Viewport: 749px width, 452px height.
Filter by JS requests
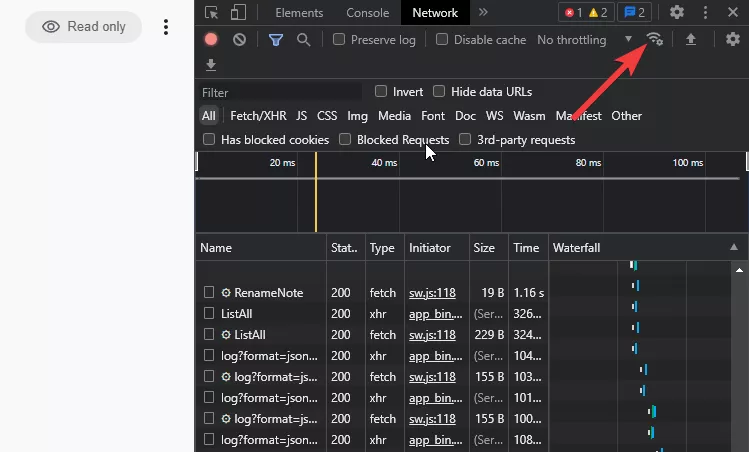click(x=301, y=116)
